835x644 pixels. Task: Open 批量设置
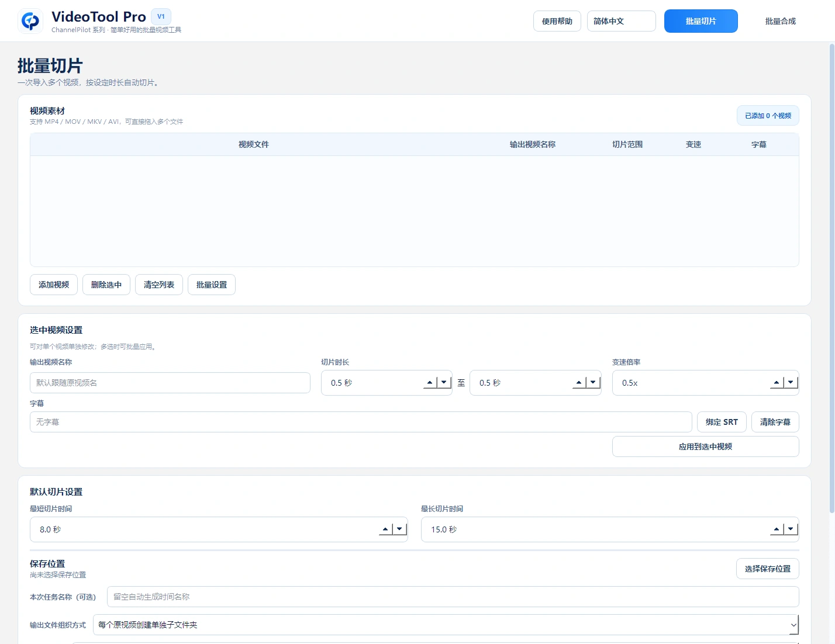pos(212,285)
